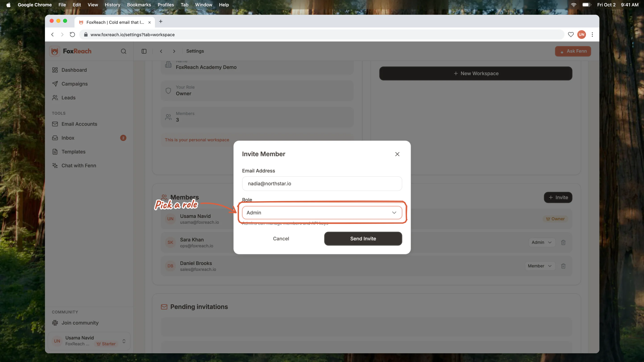Open the History menu in the menu bar
This screenshot has height=362, width=644.
point(112,5)
